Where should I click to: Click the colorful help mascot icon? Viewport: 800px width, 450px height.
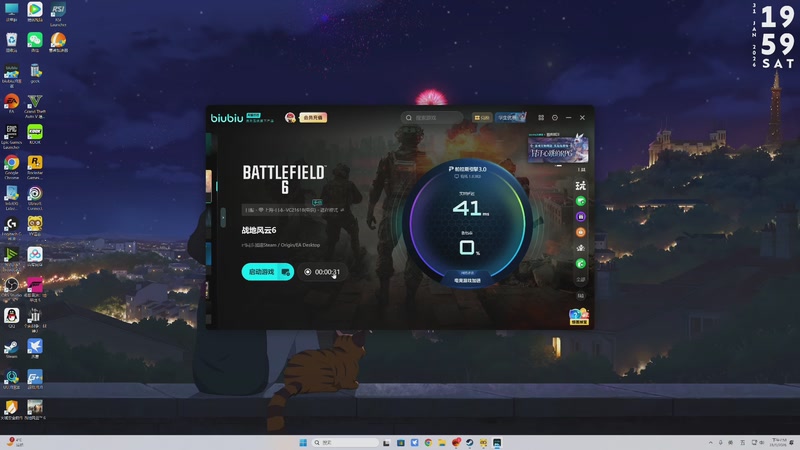579,316
